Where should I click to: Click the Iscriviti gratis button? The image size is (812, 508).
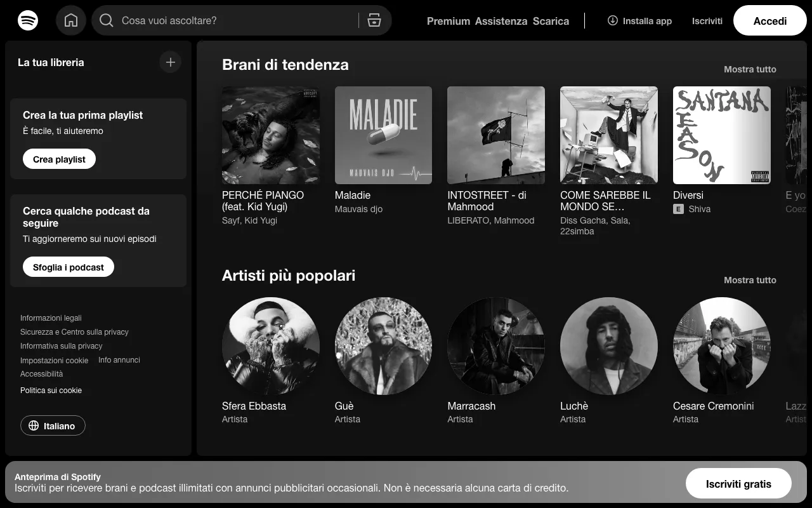738,484
